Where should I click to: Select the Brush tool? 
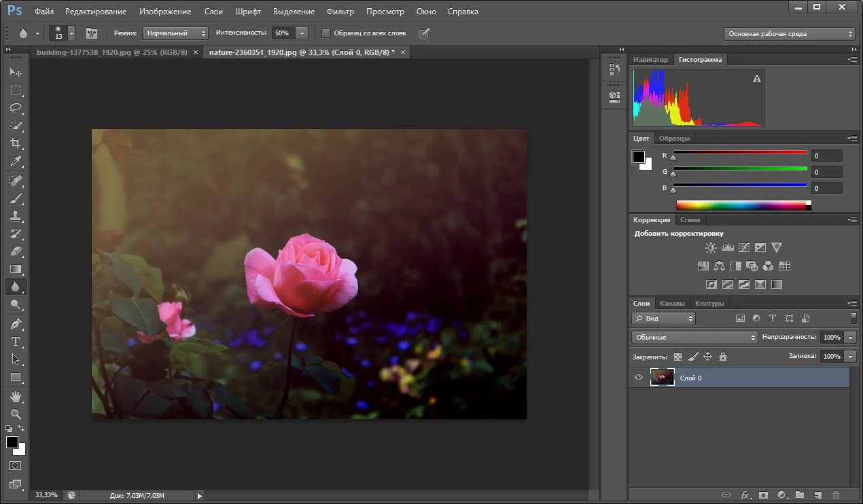(x=16, y=198)
